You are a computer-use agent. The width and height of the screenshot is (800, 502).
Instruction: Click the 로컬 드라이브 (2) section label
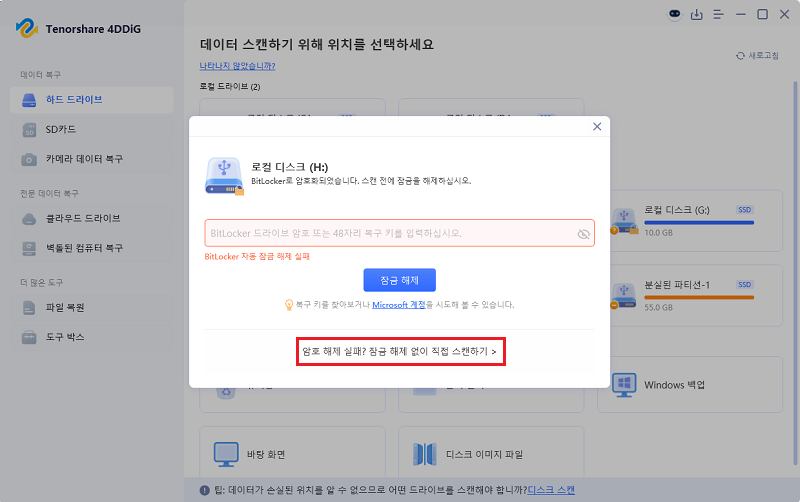[x=230, y=87]
